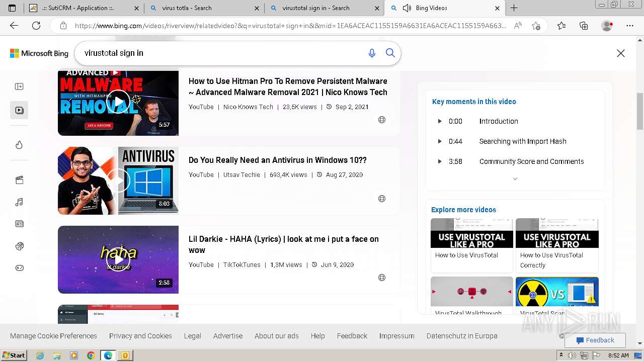Image resolution: width=644 pixels, height=362 pixels.
Task: Open Datenschutz in Europa footer link
Action: pos(462,336)
